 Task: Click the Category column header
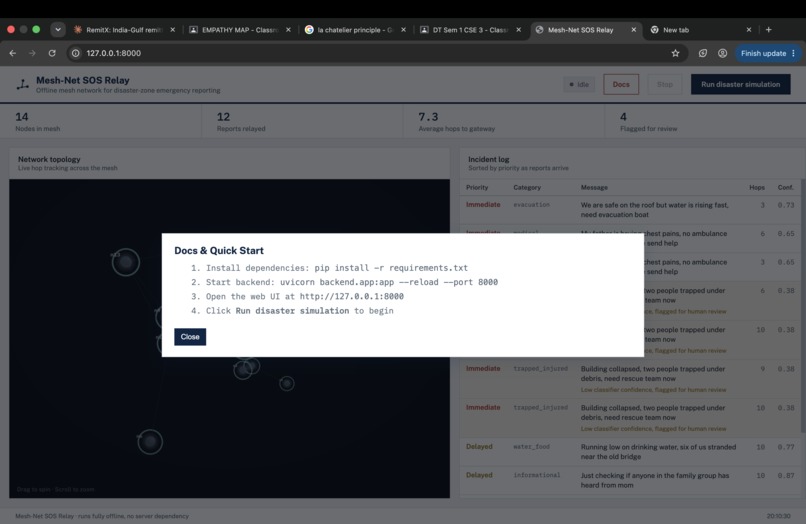pos(527,188)
